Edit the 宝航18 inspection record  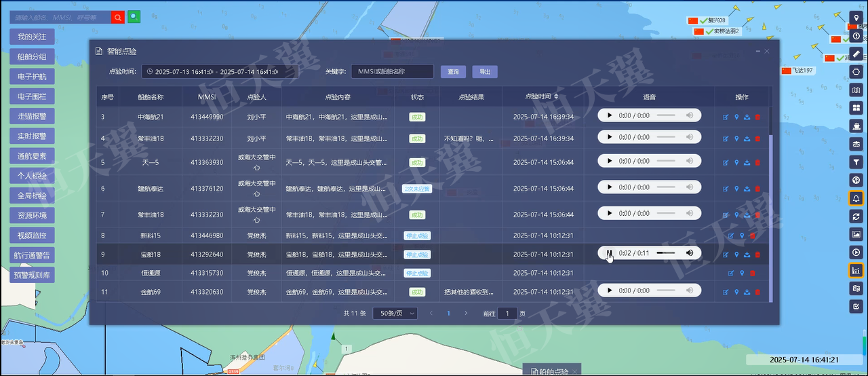(726, 255)
